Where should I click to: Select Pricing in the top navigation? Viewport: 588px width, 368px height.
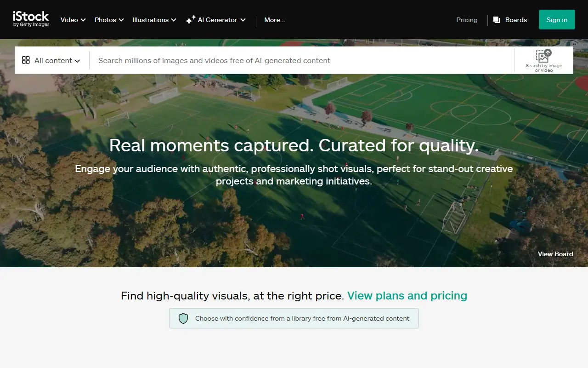(x=467, y=20)
